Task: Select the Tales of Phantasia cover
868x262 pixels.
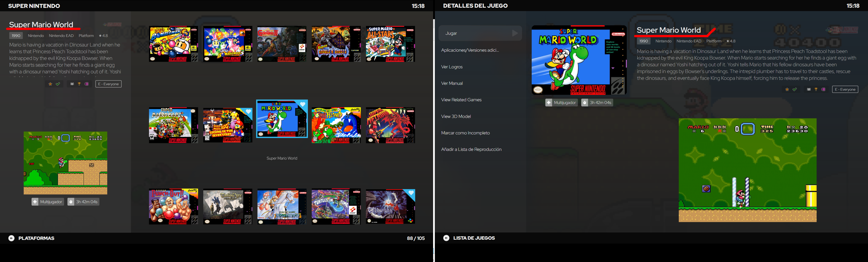Action: 282,207
